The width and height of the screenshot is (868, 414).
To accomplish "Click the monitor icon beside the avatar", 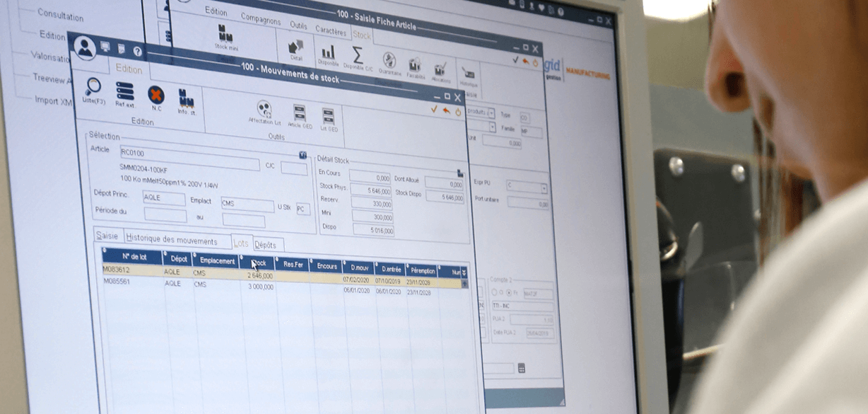I will click(x=105, y=47).
